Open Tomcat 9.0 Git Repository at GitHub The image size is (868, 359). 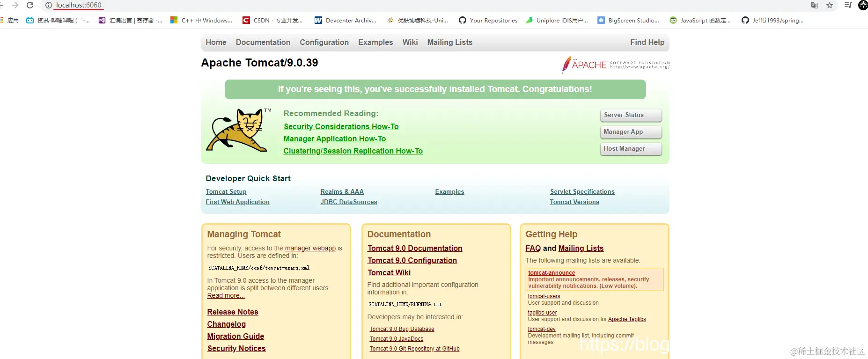pos(414,349)
